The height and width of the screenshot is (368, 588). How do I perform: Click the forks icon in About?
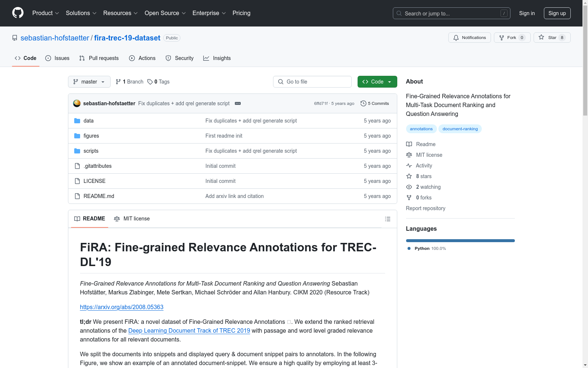coord(409,198)
